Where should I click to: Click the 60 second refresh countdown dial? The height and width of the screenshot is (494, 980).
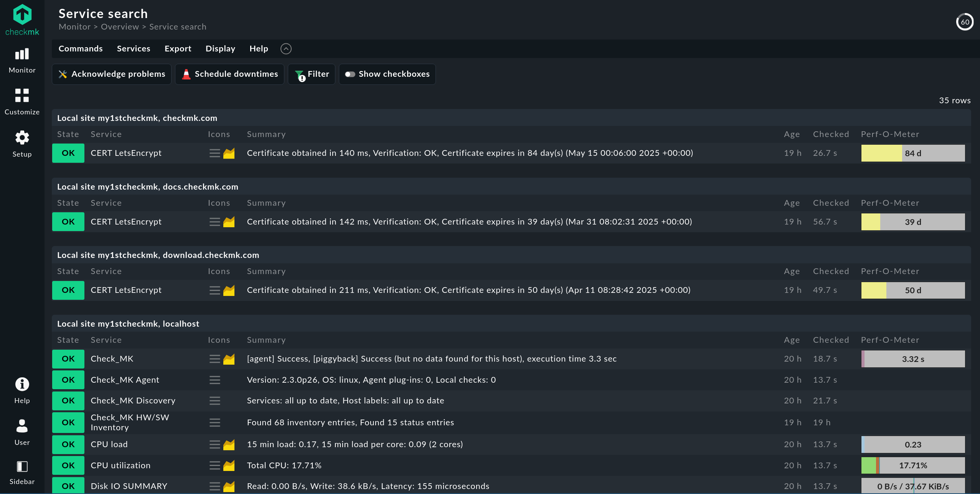click(965, 22)
